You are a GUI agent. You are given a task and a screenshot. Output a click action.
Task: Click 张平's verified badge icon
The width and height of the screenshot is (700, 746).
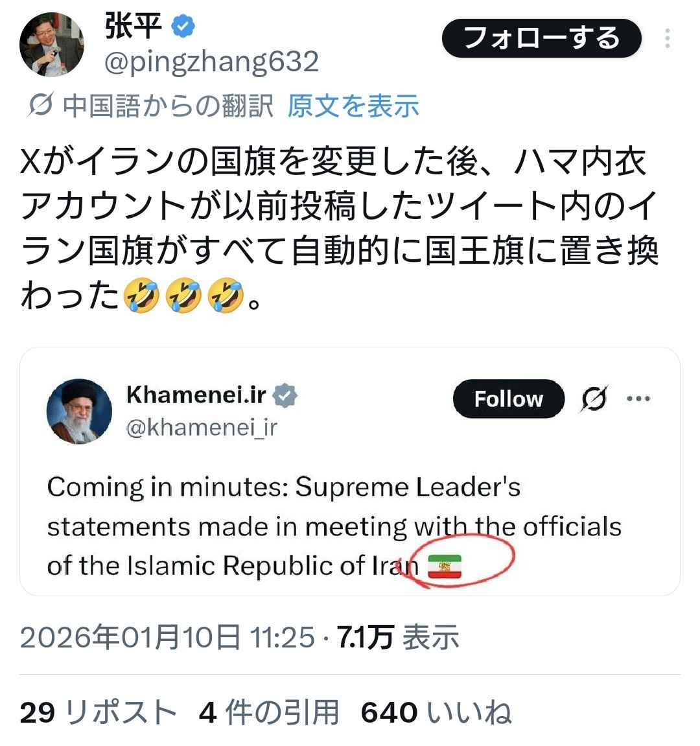[183, 27]
